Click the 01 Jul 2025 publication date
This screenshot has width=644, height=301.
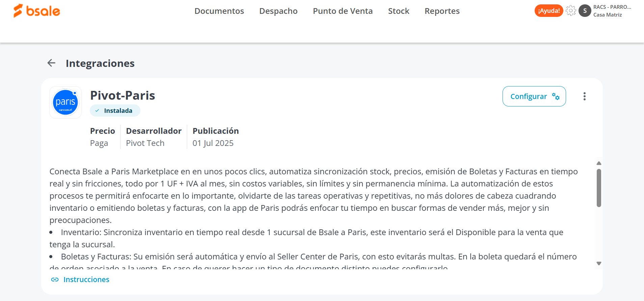(213, 143)
